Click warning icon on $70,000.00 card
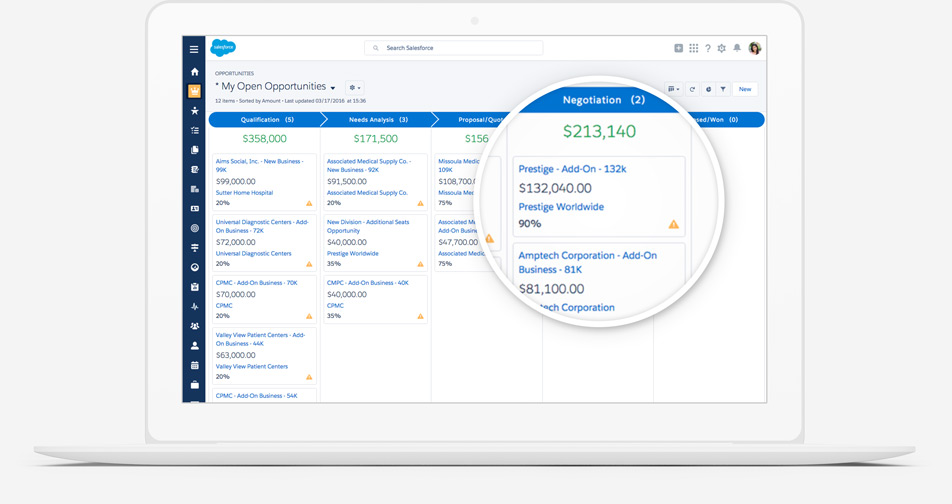 tap(309, 316)
